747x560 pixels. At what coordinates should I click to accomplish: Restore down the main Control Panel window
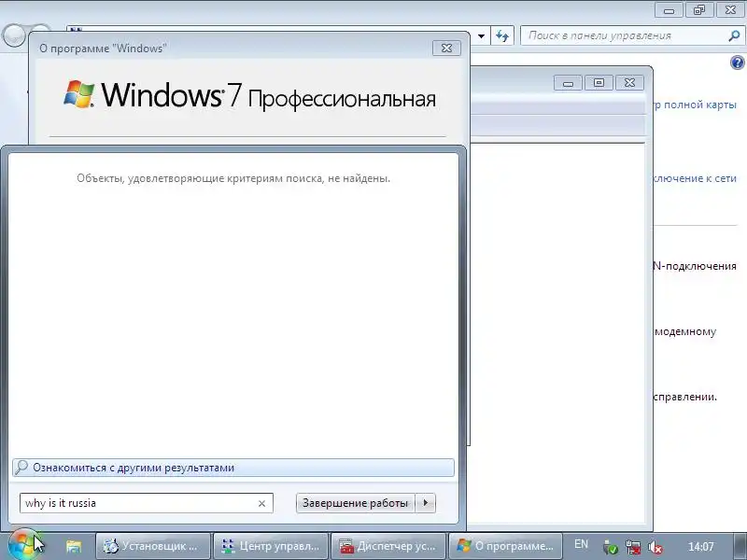click(x=698, y=9)
